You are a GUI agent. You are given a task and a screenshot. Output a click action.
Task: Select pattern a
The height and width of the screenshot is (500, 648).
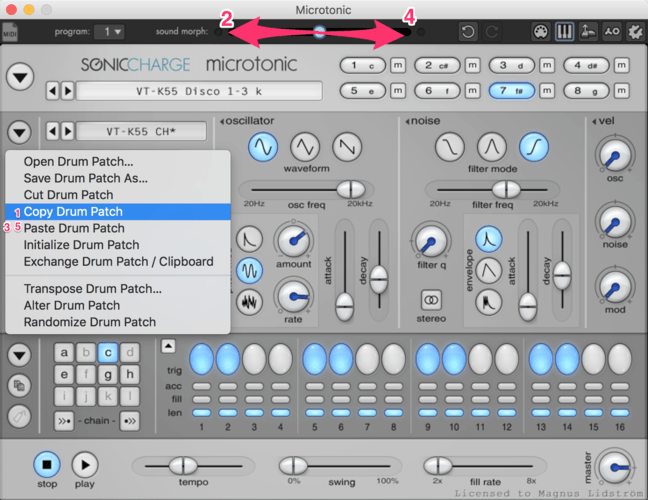64,352
